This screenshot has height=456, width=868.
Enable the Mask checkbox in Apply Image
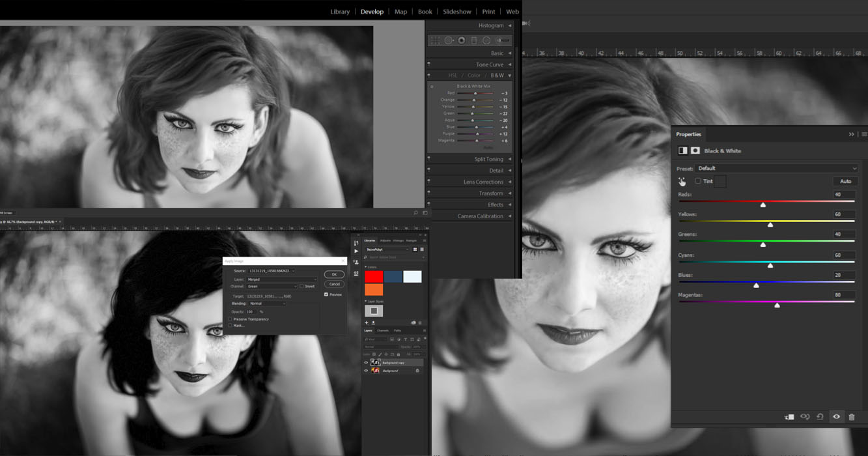coord(230,325)
